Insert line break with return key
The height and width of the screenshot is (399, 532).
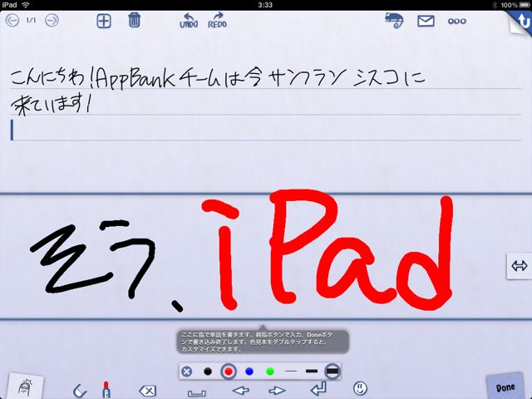318,389
